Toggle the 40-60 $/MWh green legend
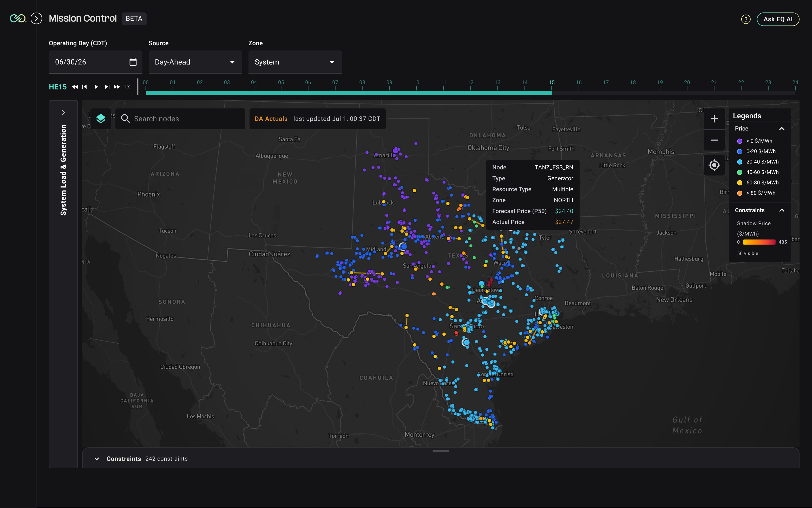 (758, 172)
